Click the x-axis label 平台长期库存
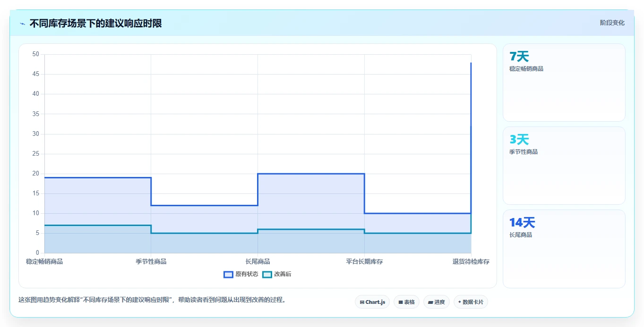The width and height of the screenshot is (644, 327). click(364, 261)
